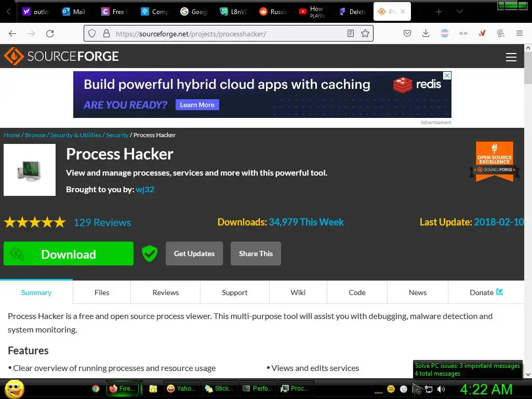The image size is (532, 399).
Task: View site security padlock info
Action: (x=107, y=33)
